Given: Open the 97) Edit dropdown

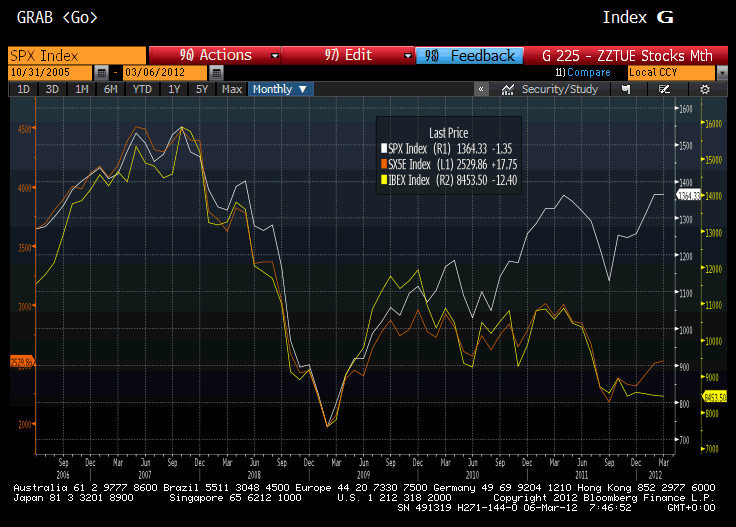Looking at the screenshot, I should tap(347, 55).
